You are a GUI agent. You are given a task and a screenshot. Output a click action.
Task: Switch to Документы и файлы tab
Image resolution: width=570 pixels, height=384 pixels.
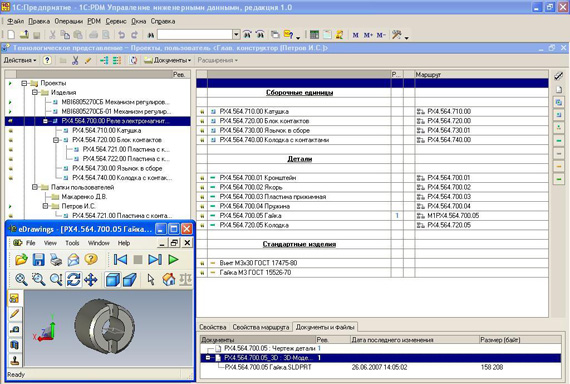click(325, 327)
